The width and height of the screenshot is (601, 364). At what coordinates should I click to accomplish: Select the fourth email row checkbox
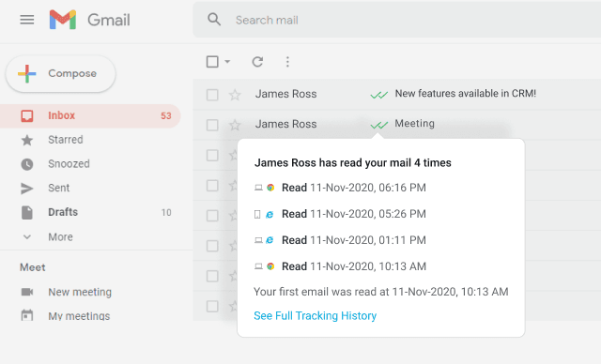point(212,186)
